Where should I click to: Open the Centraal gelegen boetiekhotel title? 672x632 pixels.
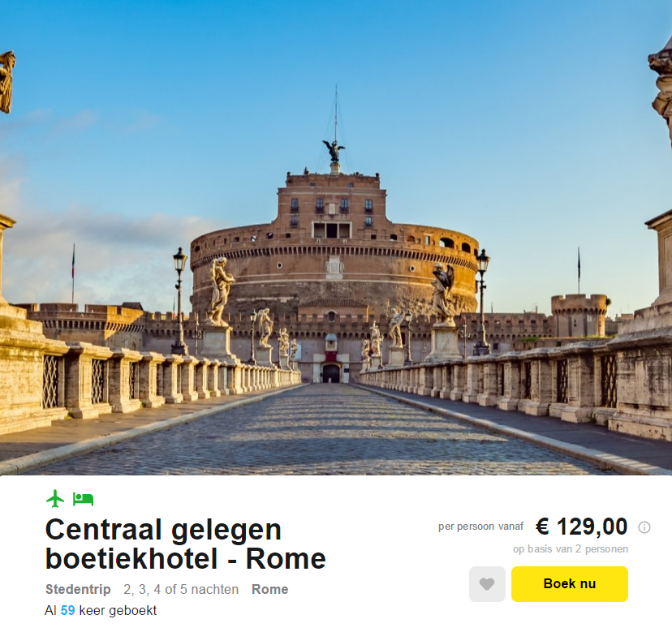(186, 544)
